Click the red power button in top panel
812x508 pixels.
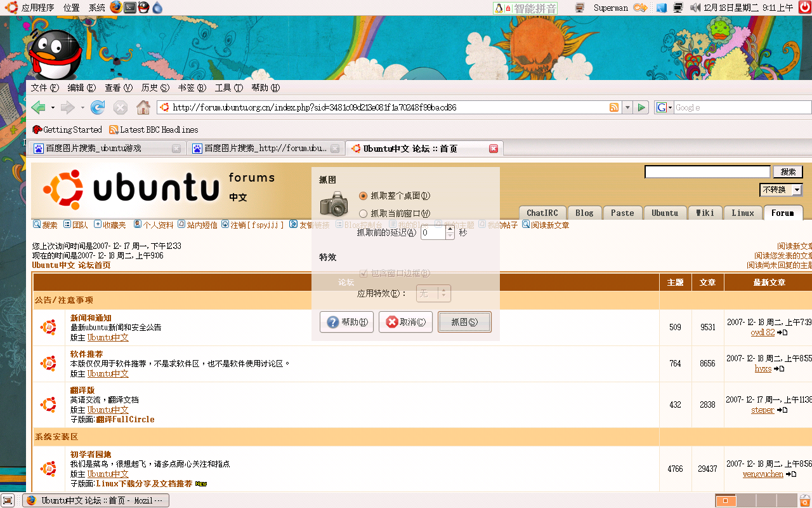click(805, 8)
